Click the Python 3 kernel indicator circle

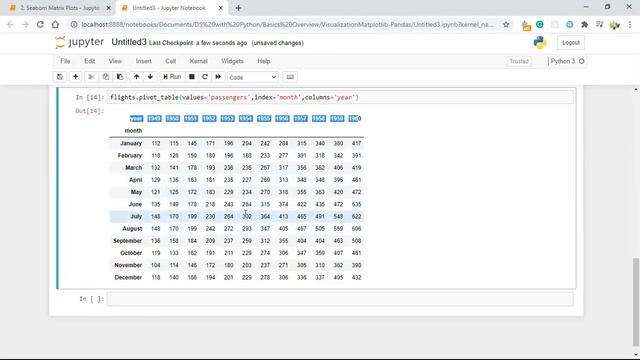582,61
